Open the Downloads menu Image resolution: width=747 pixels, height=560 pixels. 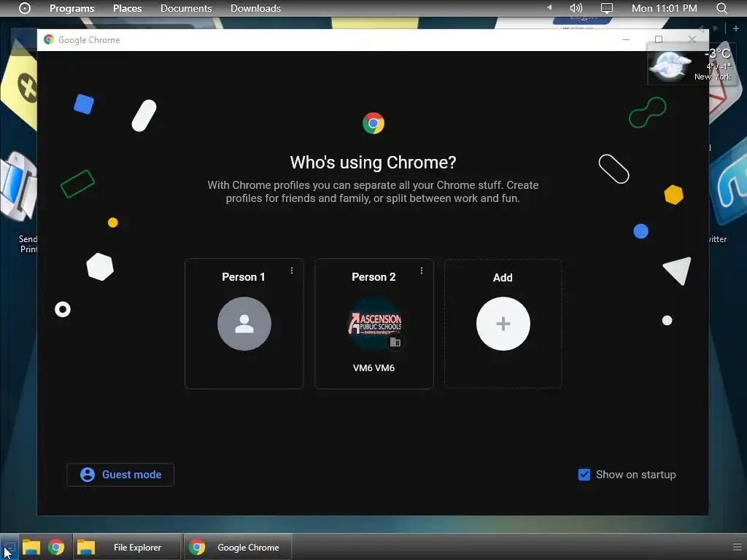[x=255, y=8]
